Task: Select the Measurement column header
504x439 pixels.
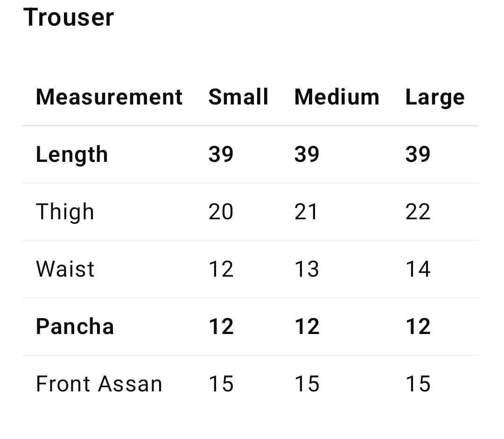Action: coord(109,97)
